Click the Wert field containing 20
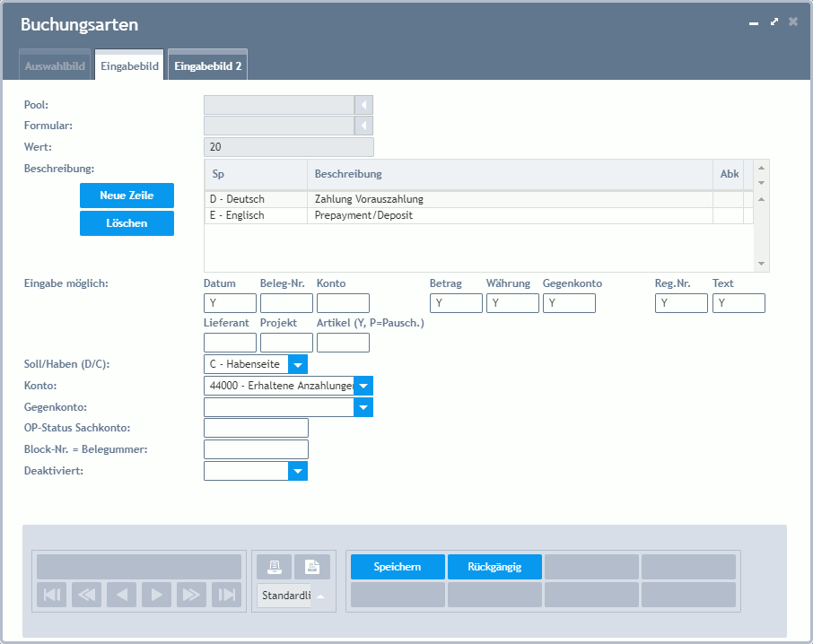Screen dimensions: 813x644 pyautogui.click(x=289, y=147)
